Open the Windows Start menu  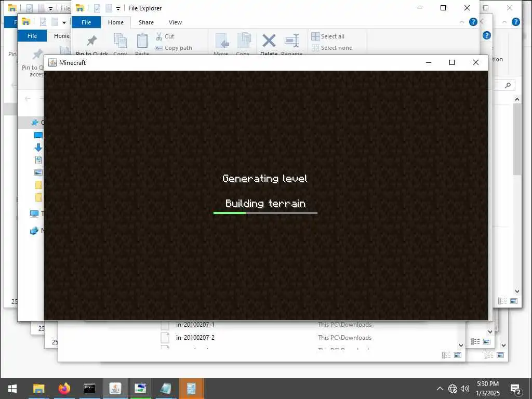(x=12, y=389)
